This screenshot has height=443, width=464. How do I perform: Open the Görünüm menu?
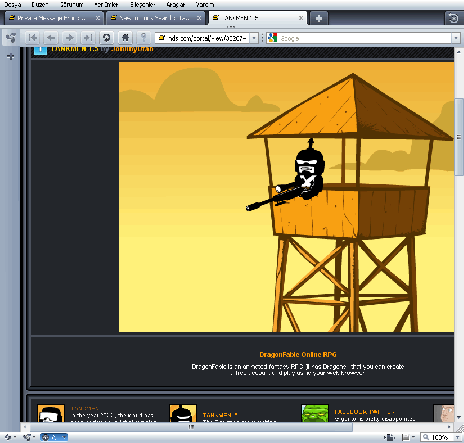point(72,4)
